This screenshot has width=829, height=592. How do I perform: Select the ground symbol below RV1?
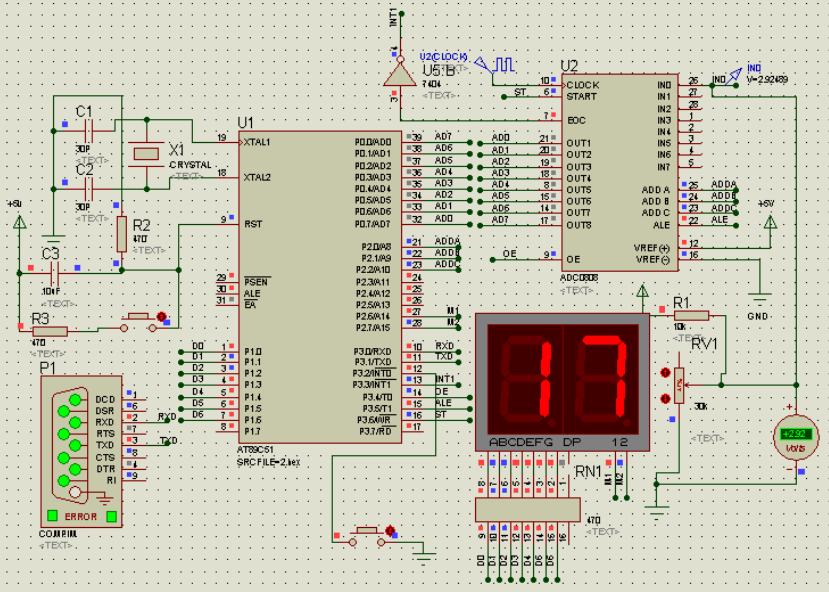point(656,513)
